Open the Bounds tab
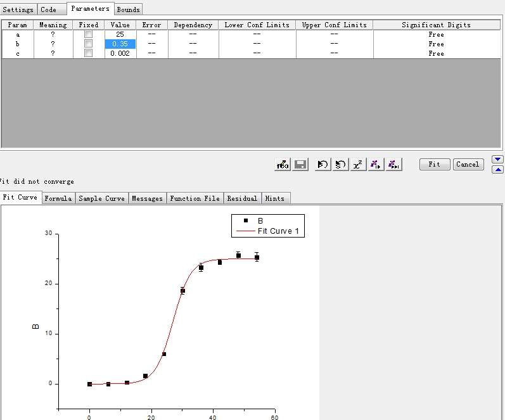Viewport: 505px width, 420px height. (x=128, y=10)
